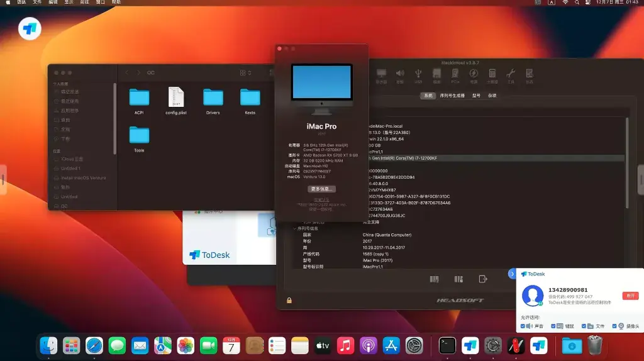The width and height of the screenshot is (644, 361).
Task: Switch to the System tab in Hackintool
Action: tap(428, 96)
